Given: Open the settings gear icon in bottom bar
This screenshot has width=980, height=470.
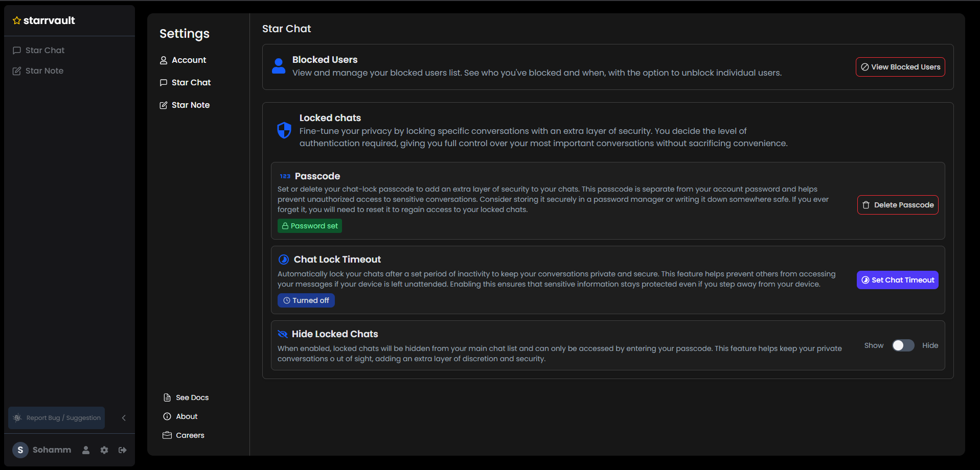Looking at the screenshot, I should click(x=104, y=450).
